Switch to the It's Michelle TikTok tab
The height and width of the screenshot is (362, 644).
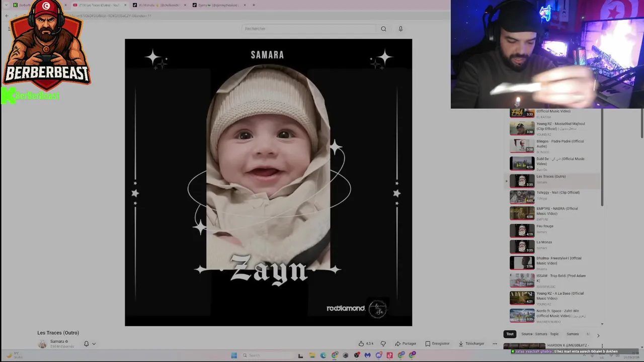point(158,5)
